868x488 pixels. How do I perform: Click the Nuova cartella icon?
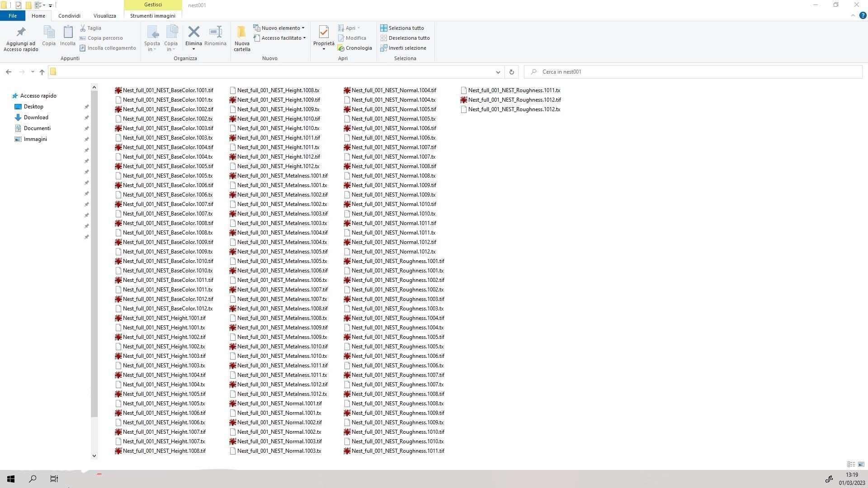pos(241,32)
